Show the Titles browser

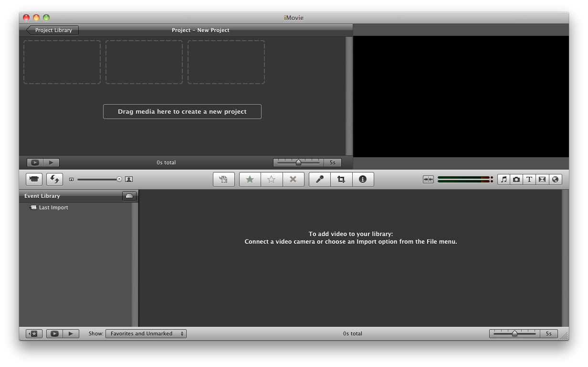point(529,179)
